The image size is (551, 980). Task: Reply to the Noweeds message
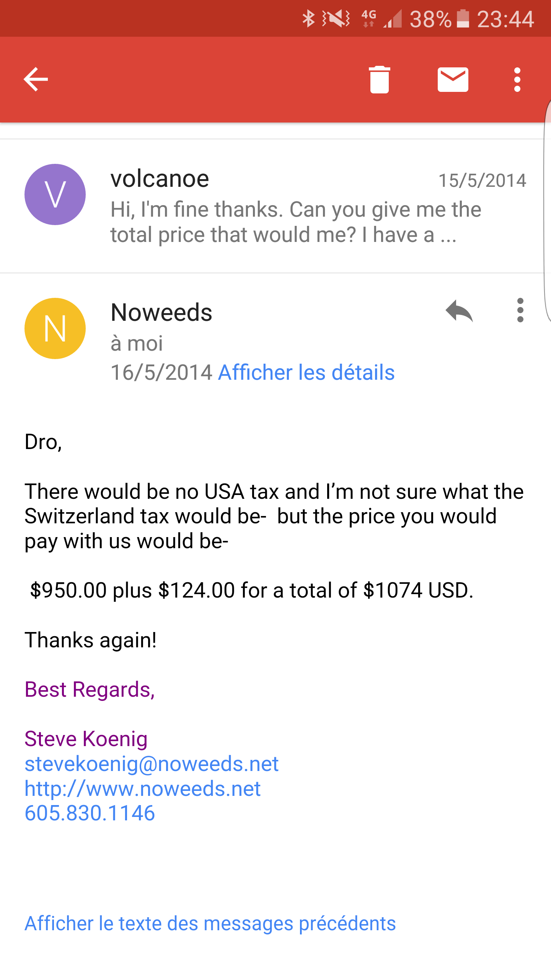pos(459,310)
